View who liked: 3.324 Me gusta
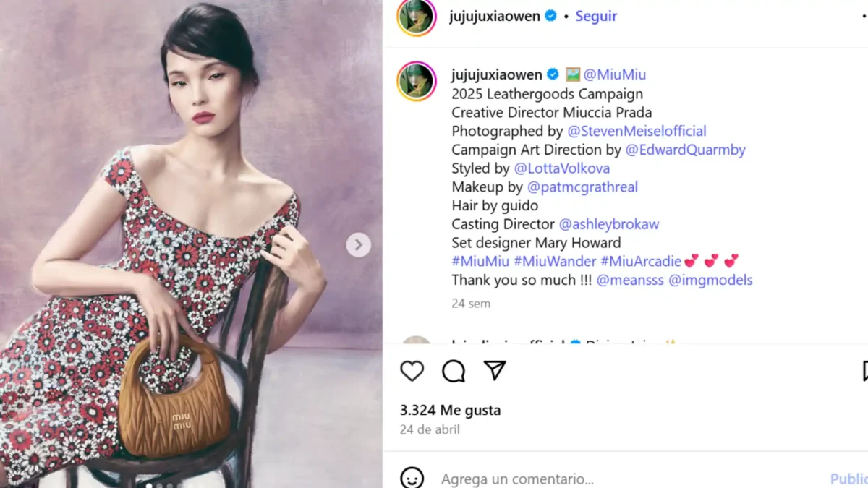Image resolution: width=868 pixels, height=488 pixels. pyautogui.click(x=450, y=410)
